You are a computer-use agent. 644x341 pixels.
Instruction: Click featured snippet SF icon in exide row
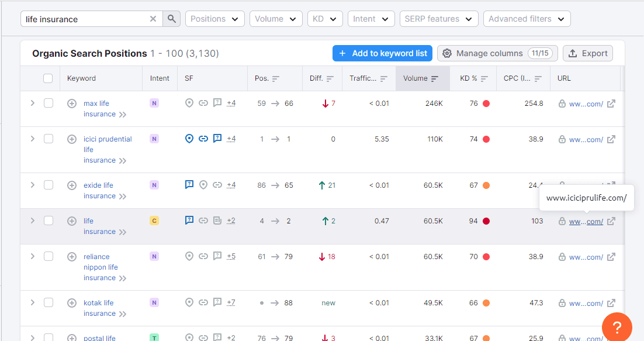[x=189, y=184]
